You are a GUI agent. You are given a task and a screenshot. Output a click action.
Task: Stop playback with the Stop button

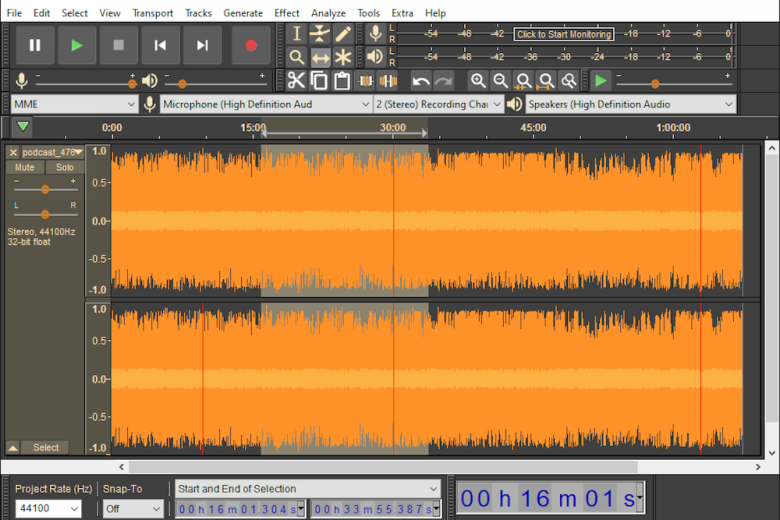[118, 45]
